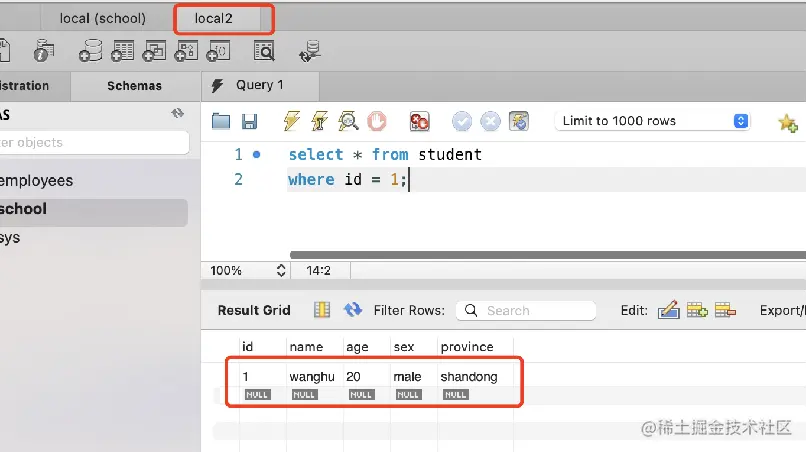Select the 'shandong' province cell

click(x=469, y=377)
